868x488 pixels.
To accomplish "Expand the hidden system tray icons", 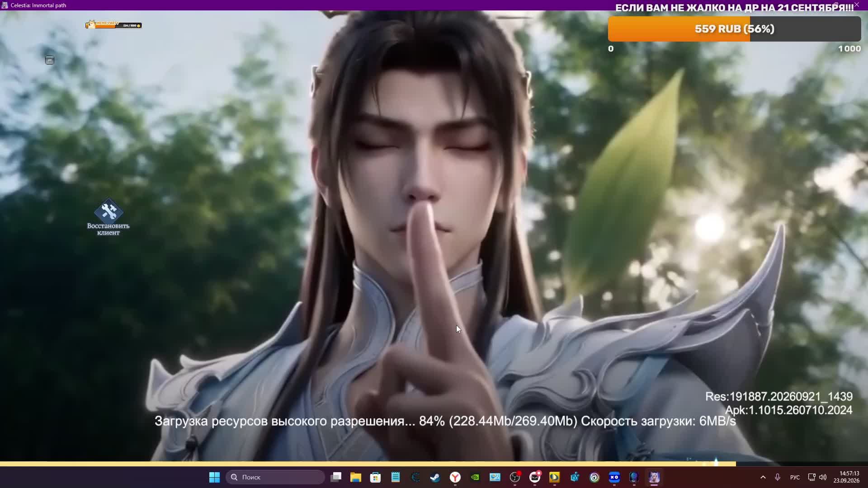I will [763, 477].
